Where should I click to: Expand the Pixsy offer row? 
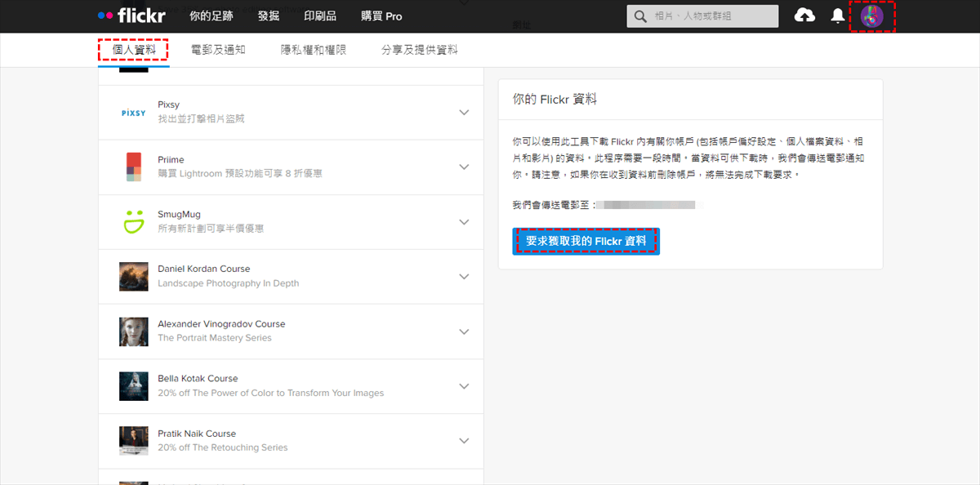coord(464,113)
